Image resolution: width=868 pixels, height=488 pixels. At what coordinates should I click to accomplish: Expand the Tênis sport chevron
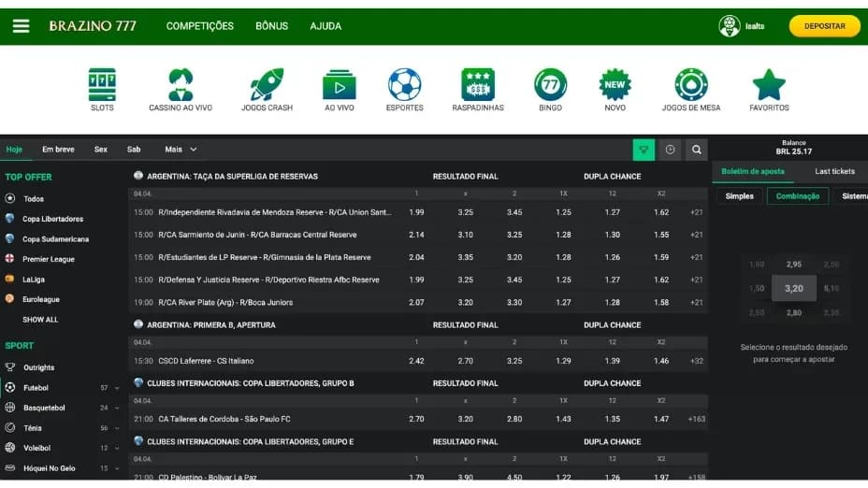pos(117,428)
